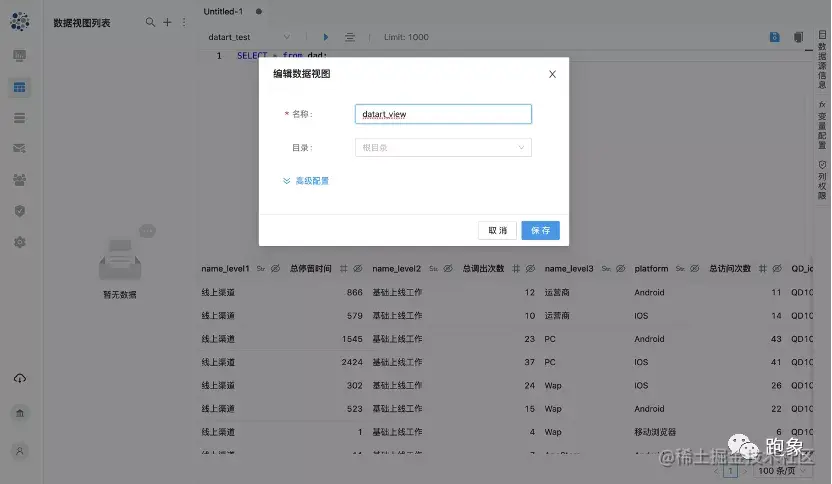The height and width of the screenshot is (484, 832).
Task: Click the 总访问次数 column header
Action: [x=730, y=269]
